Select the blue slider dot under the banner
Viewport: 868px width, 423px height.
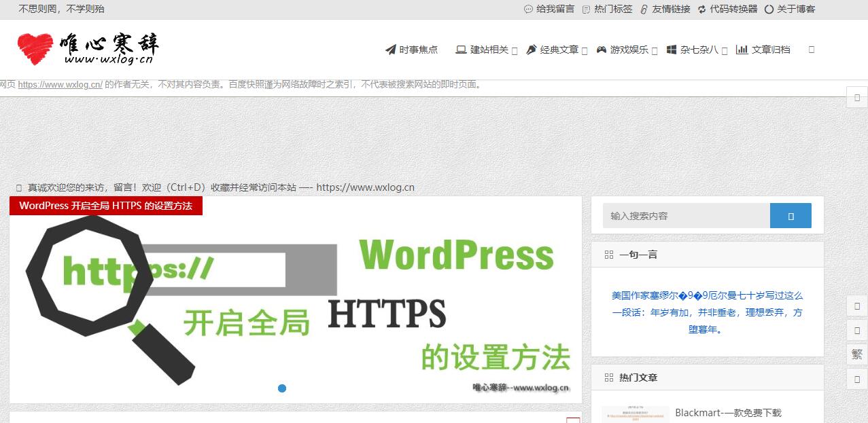(x=282, y=388)
